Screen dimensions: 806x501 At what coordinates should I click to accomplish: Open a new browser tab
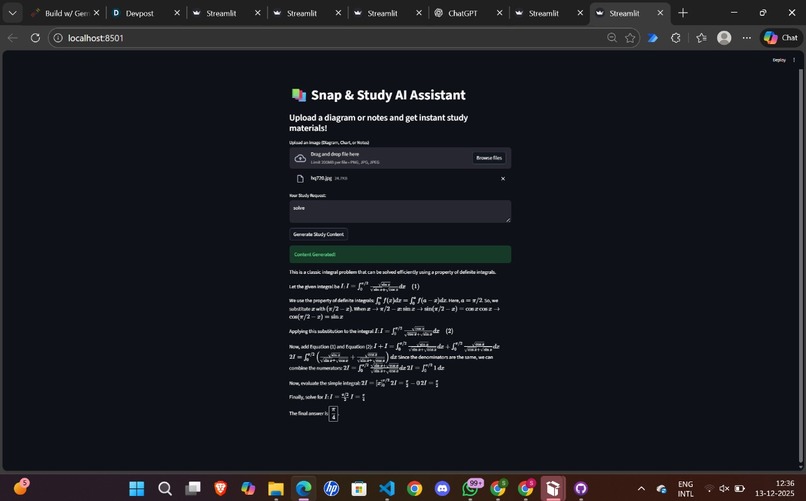(x=683, y=13)
